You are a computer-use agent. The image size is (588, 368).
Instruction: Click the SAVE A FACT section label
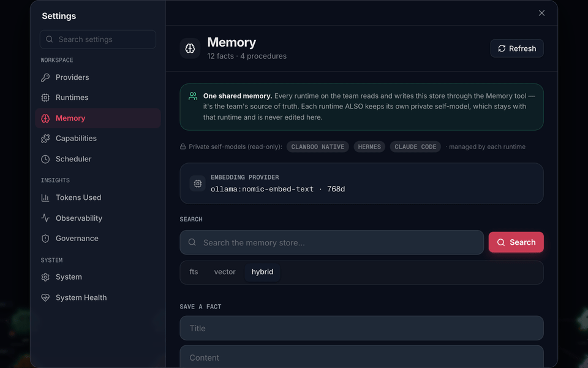[200, 307]
